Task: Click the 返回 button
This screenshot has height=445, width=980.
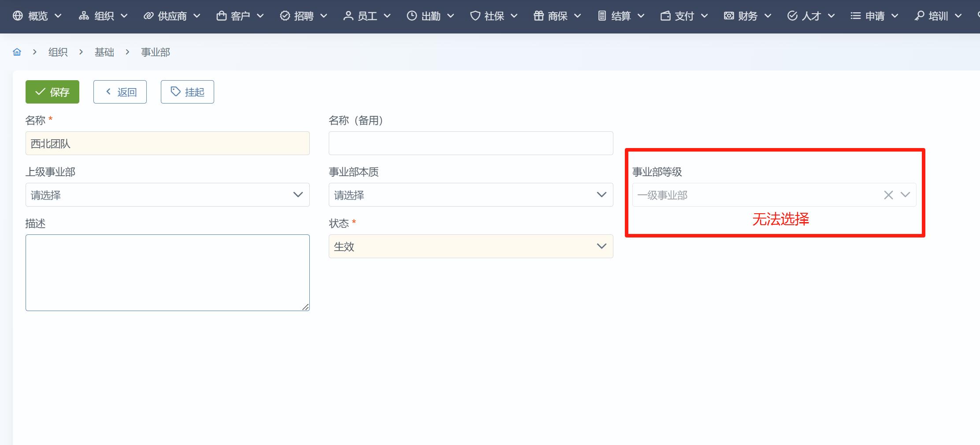Action: pyautogui.click(x=120, y=92)
